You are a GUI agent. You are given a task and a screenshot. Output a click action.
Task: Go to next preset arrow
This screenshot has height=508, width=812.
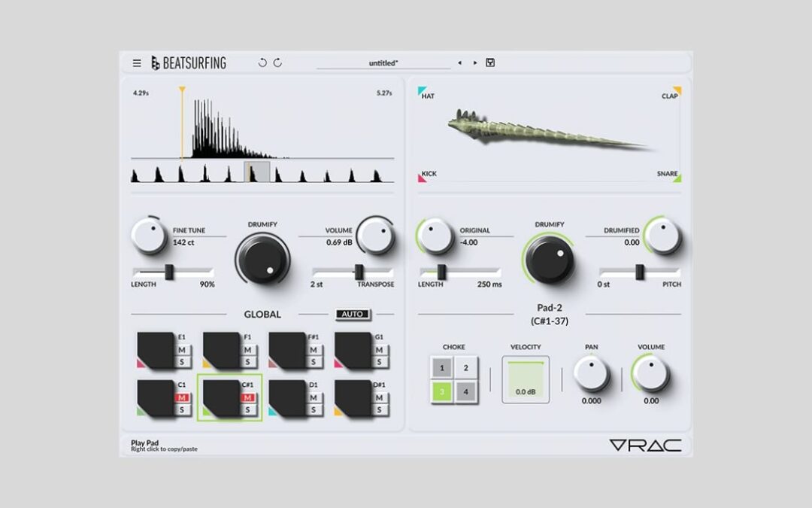coord(475,62)
